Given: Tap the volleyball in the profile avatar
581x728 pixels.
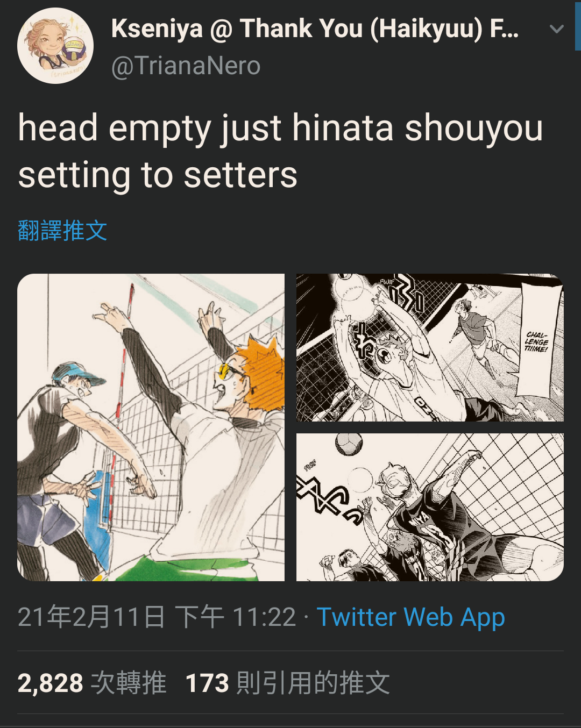Looking at the screenshot, I should point(74,49).
